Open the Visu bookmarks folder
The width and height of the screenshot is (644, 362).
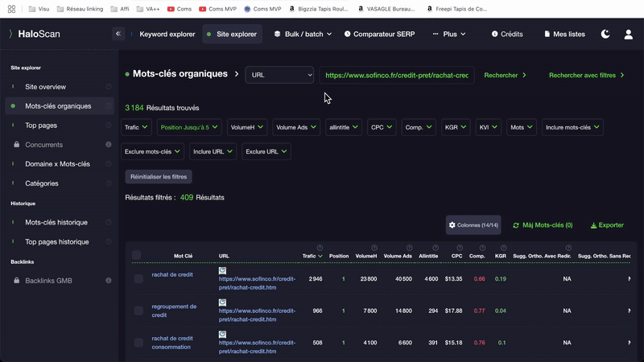click(39, 9)
